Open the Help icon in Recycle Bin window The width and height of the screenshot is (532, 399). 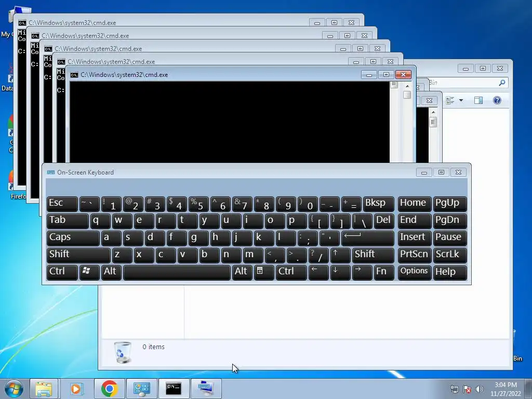497,100
